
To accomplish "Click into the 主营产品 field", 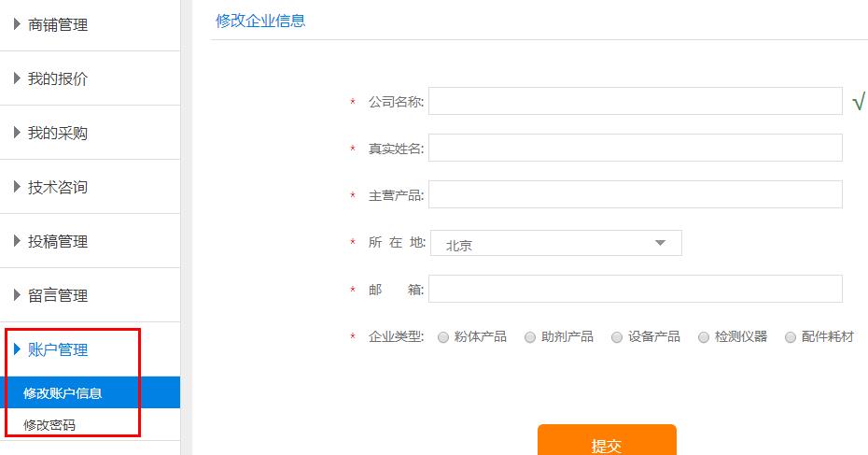I will [x=635, y=195].
